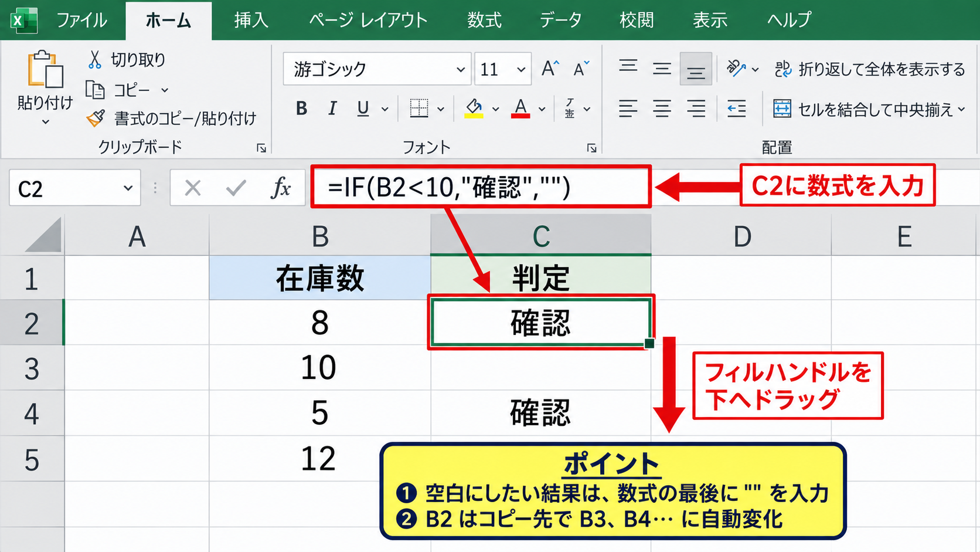The image size is (980, 552).
Task: Switch to the ホーム tab
Action: (x=168, y=20)
